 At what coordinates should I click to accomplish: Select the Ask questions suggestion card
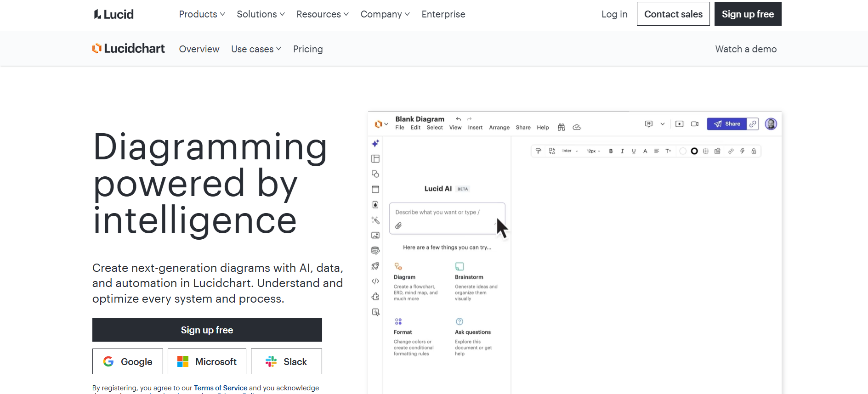pos(473,337)
